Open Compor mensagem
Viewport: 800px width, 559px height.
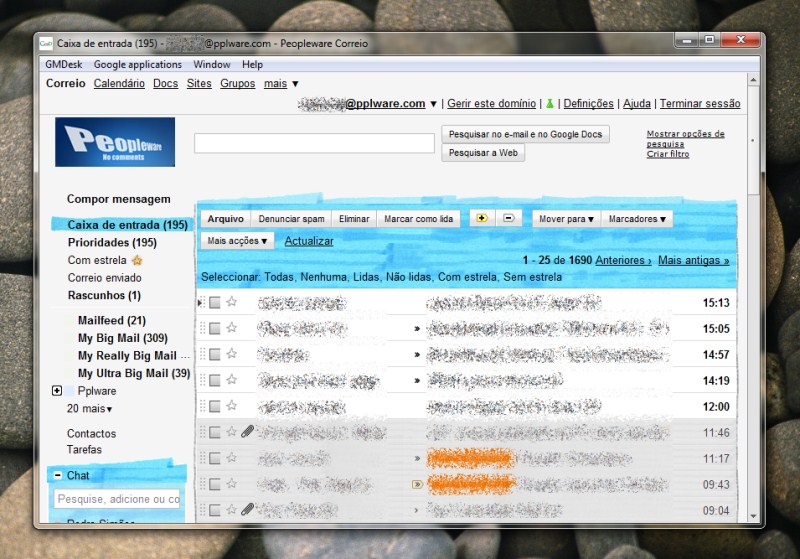(118, 199)
